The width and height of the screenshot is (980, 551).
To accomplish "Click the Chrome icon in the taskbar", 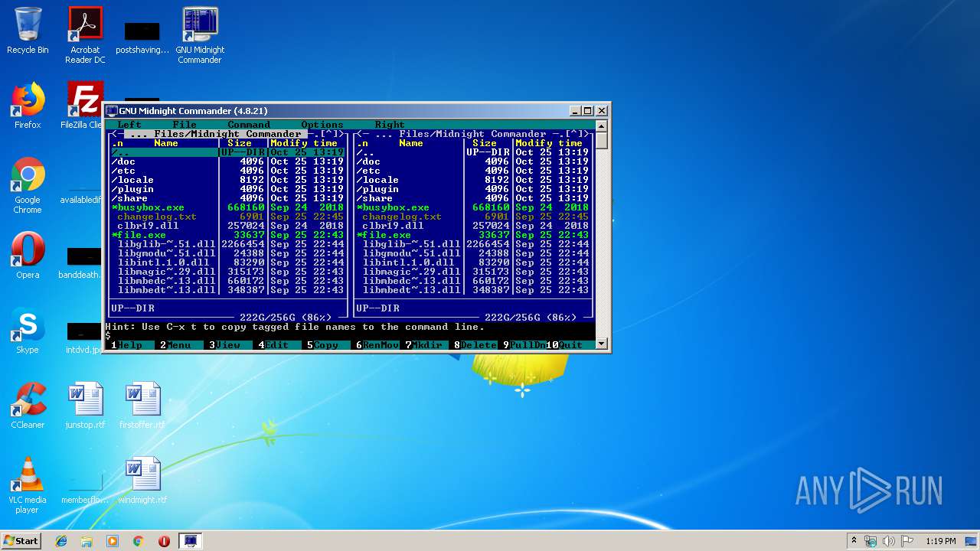I will (139, 541).
